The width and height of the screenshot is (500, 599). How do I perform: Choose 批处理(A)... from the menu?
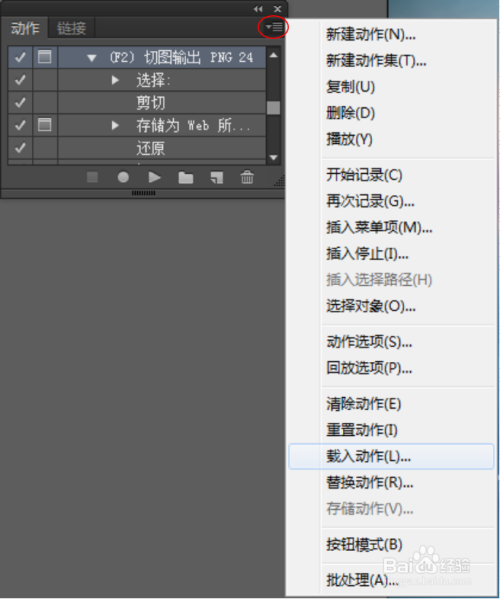[392, 581]
